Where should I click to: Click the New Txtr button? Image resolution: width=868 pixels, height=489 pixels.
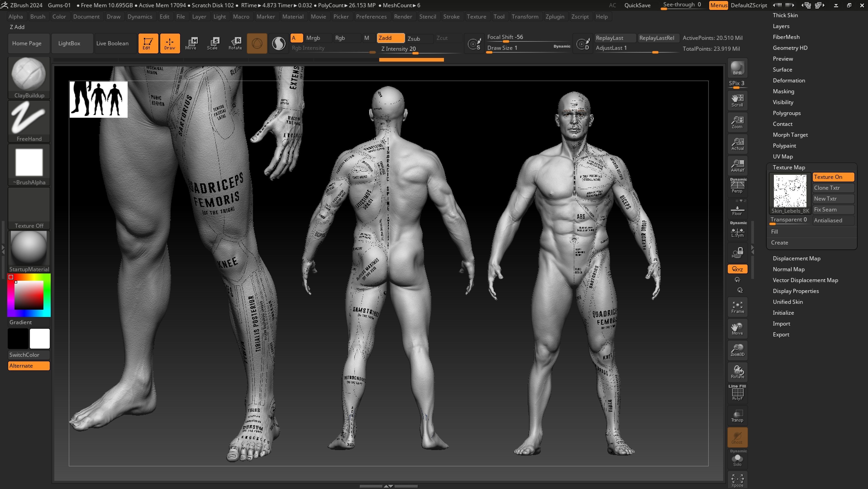(833, 199)
